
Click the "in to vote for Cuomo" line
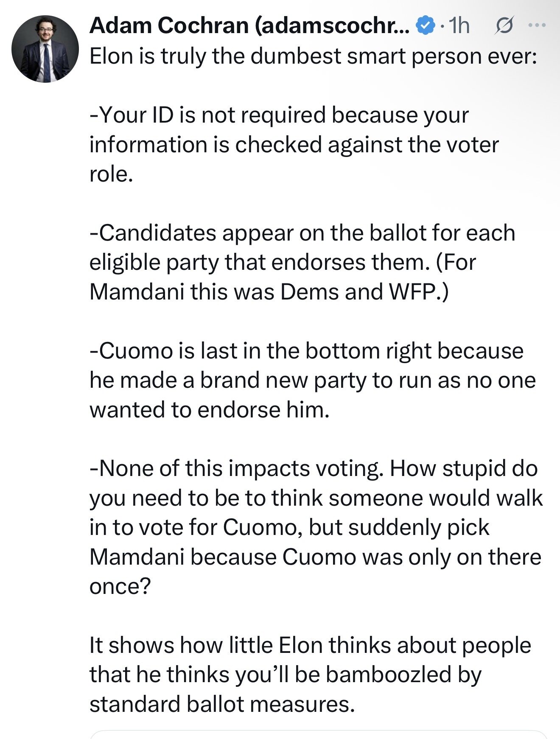(289, 528)
